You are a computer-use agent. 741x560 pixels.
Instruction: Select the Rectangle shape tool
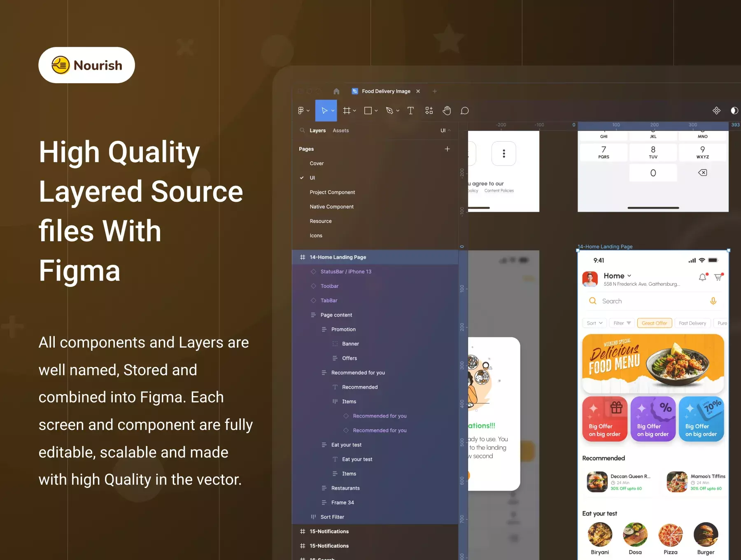368,110
